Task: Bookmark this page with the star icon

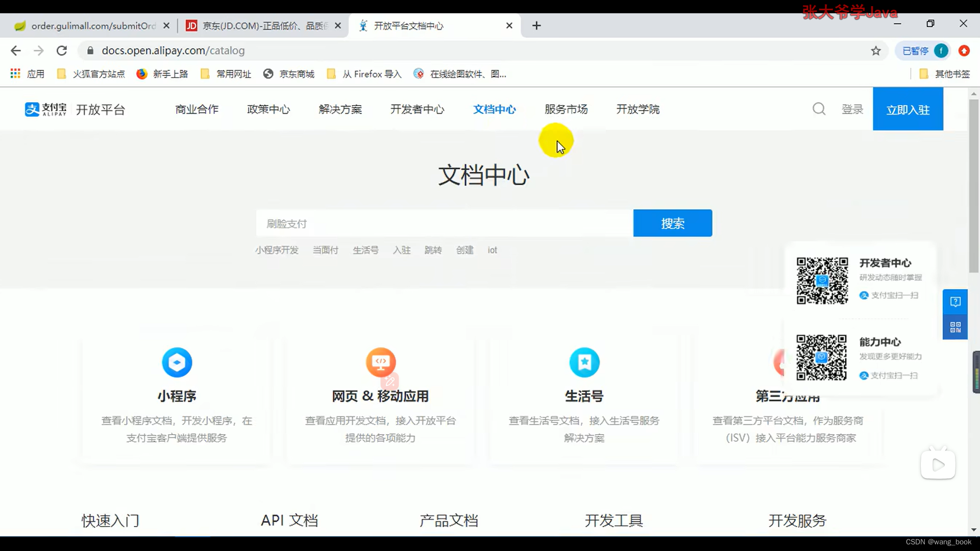Action: pyautogui.click(x=876, y=51)
